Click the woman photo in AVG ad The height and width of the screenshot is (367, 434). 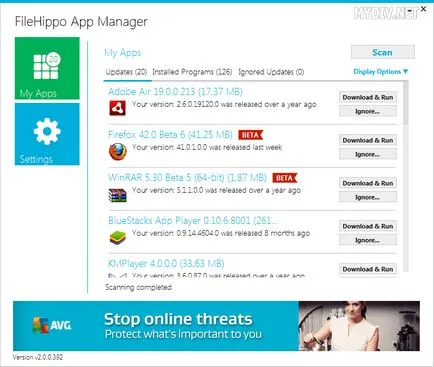[x=359, y=326]
